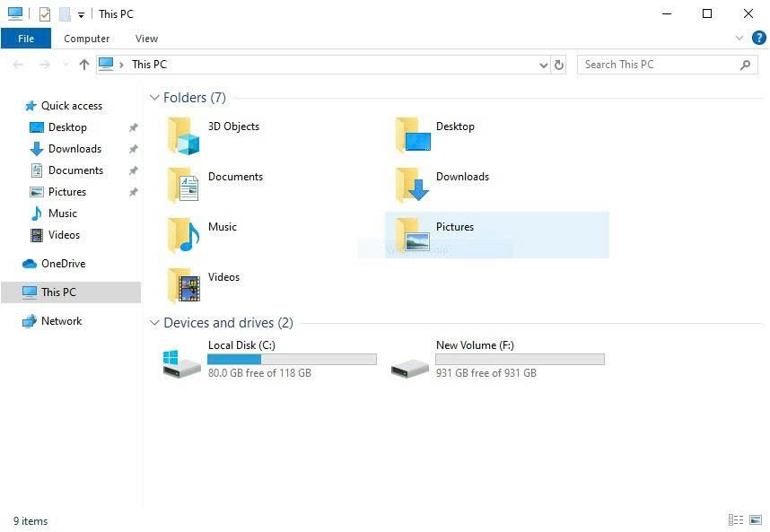Expand the ribbon with the chevron
Viewport: 770px width, 532px height.
tap(739, 39)
